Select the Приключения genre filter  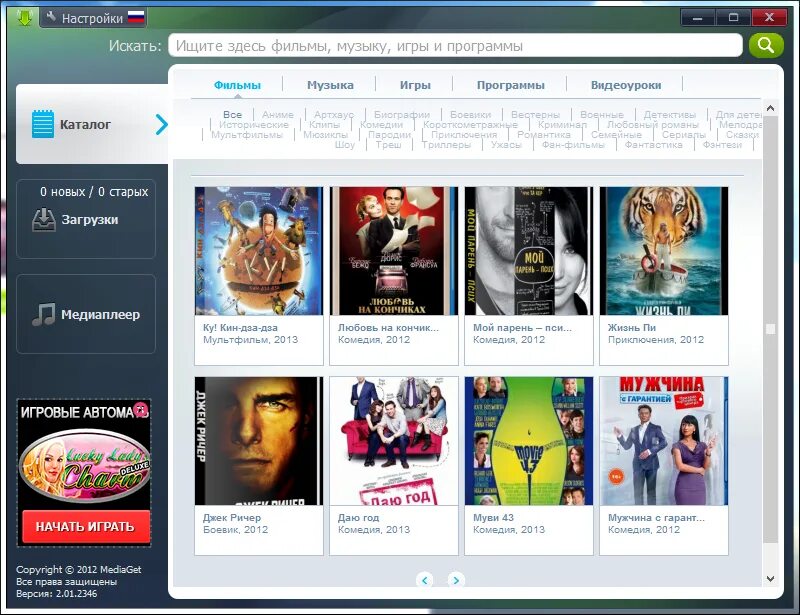[464, 135]
